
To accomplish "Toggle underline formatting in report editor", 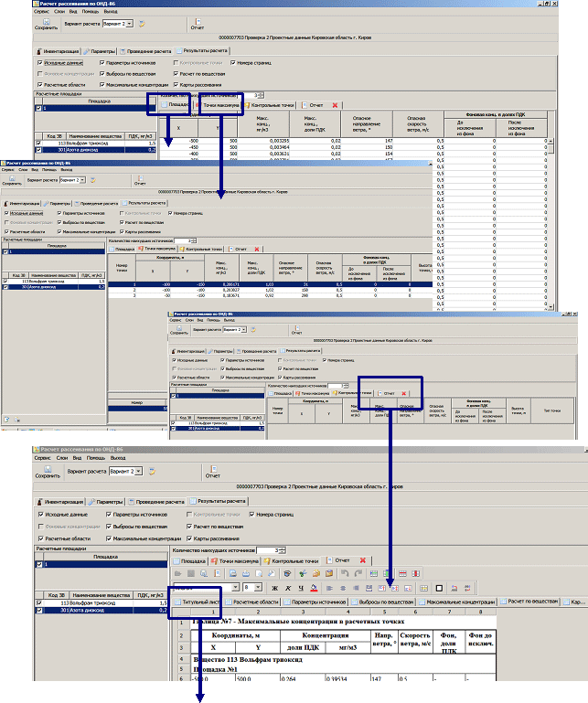I will click(301, 587).
